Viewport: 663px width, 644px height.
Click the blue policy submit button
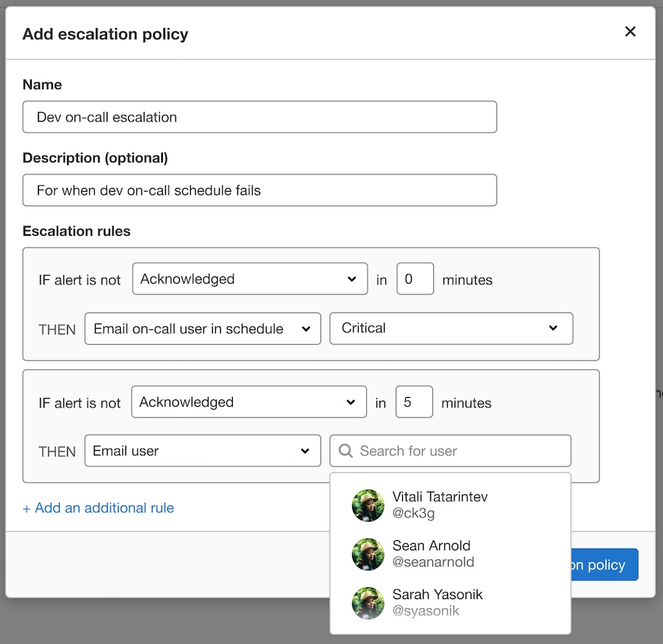604,564
